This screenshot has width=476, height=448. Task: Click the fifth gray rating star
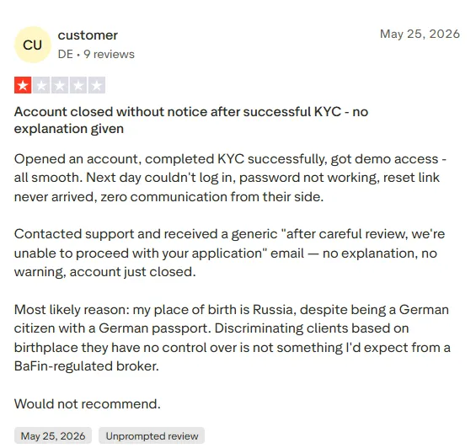click(x=97, y=85)
